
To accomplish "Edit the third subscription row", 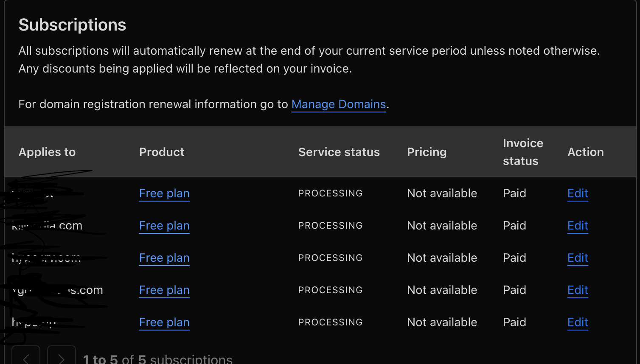I will [x=578, y=258].
